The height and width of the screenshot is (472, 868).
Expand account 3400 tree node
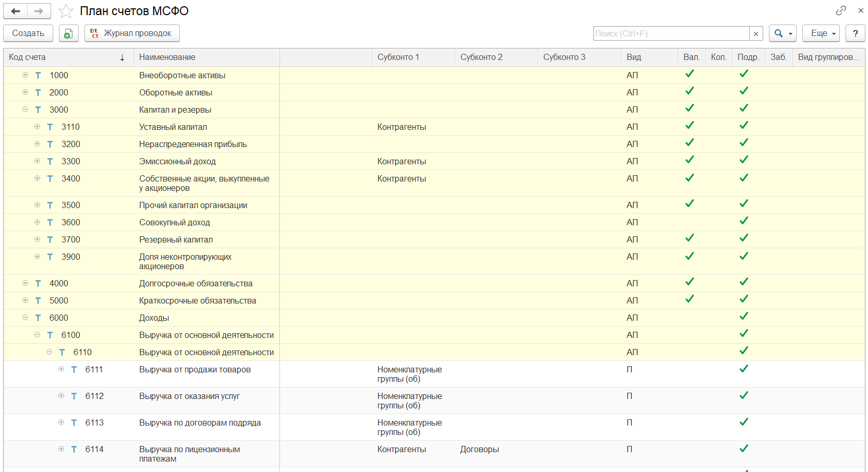(37, 178)
